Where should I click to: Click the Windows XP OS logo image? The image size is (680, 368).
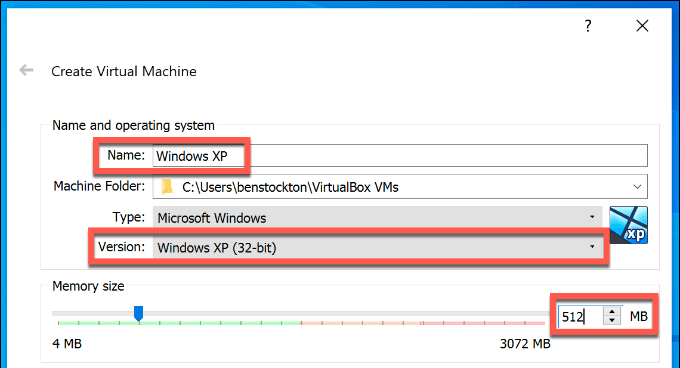coord(628,225)
